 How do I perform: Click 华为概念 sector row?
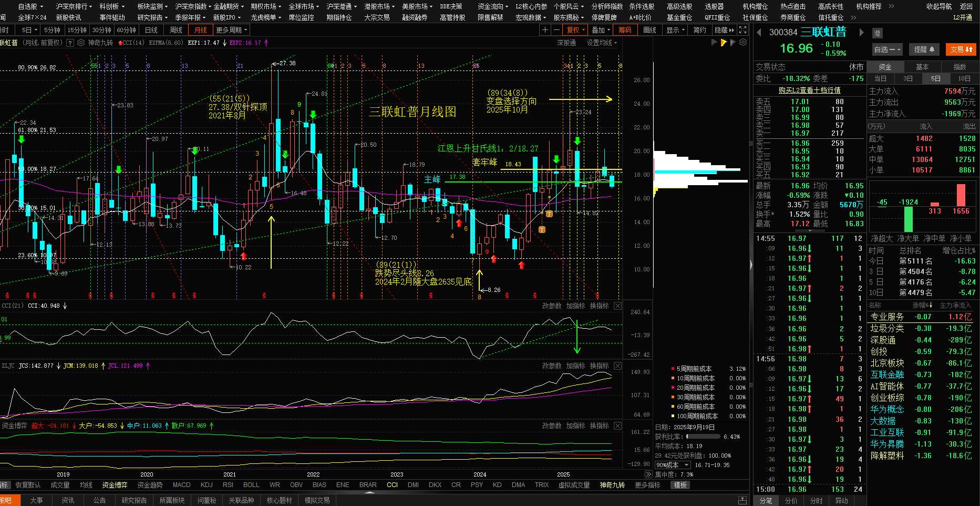click(921, 409)
